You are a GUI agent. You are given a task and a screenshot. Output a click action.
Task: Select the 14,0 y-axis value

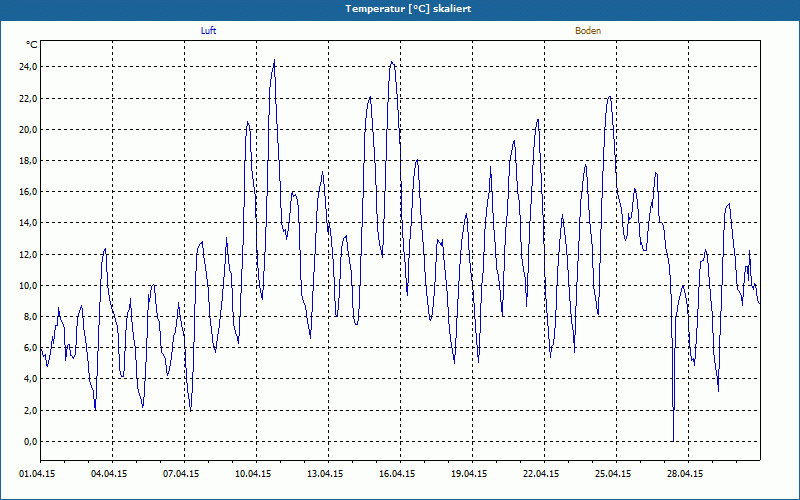(28, 223)
